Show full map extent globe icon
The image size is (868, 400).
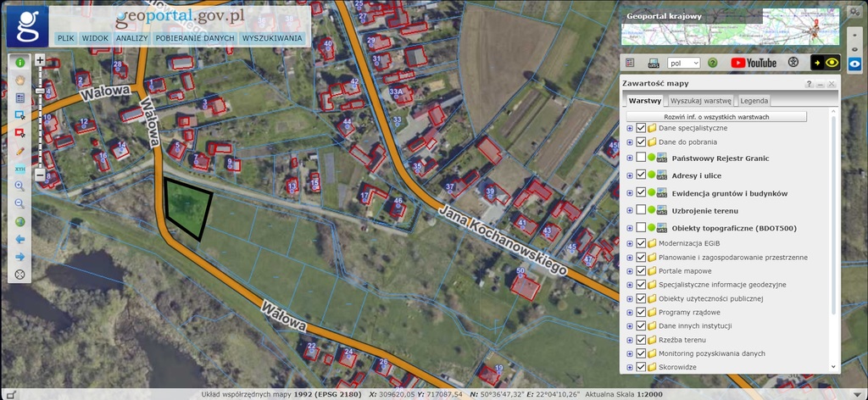tap(19, 222)
